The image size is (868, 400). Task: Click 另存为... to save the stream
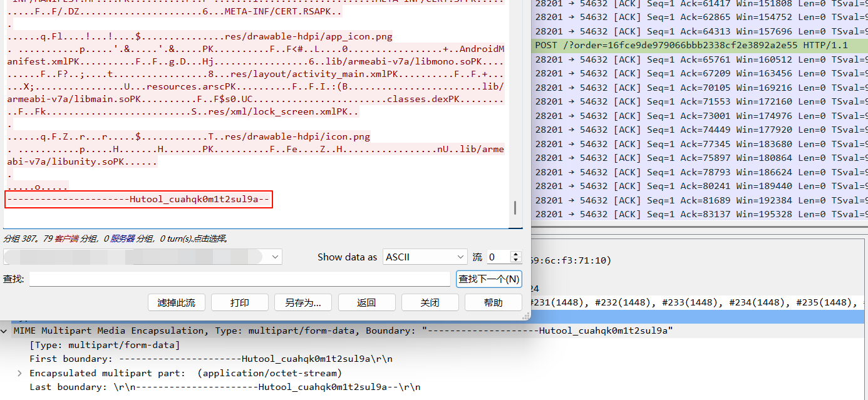303,302
